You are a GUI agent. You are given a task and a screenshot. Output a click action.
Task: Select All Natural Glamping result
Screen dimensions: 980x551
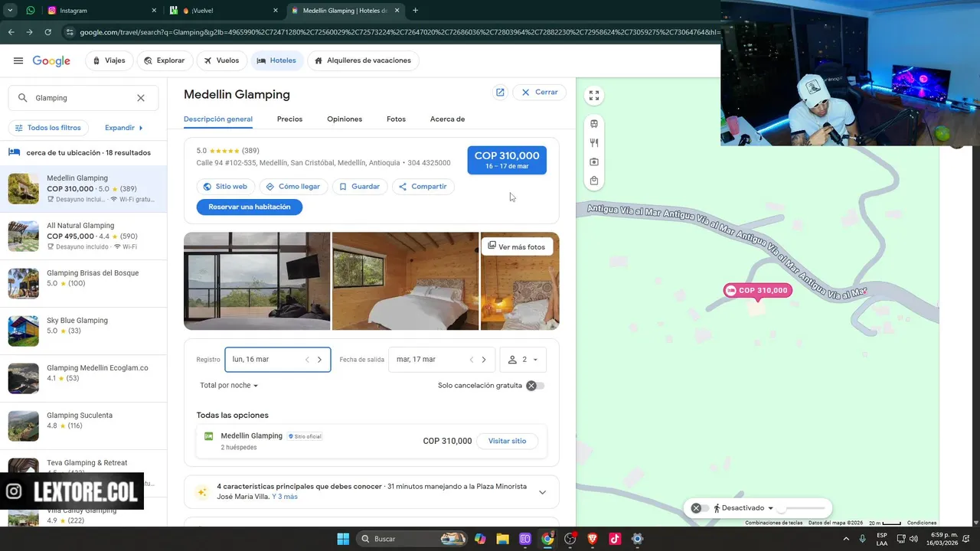(x=83, y=236)
